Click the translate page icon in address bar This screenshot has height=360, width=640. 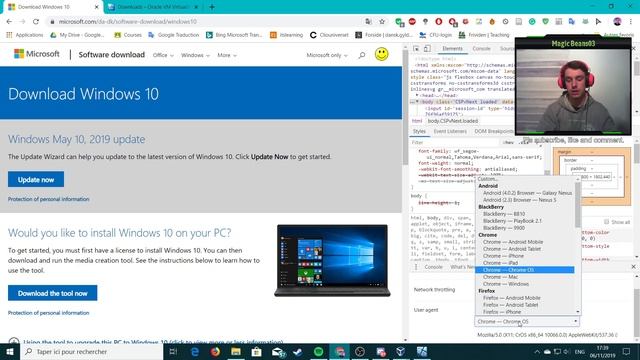(369, 22)
